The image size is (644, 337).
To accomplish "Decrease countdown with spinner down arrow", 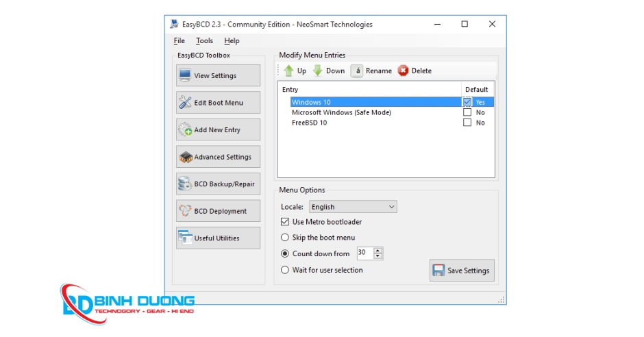I will [378, 256].
